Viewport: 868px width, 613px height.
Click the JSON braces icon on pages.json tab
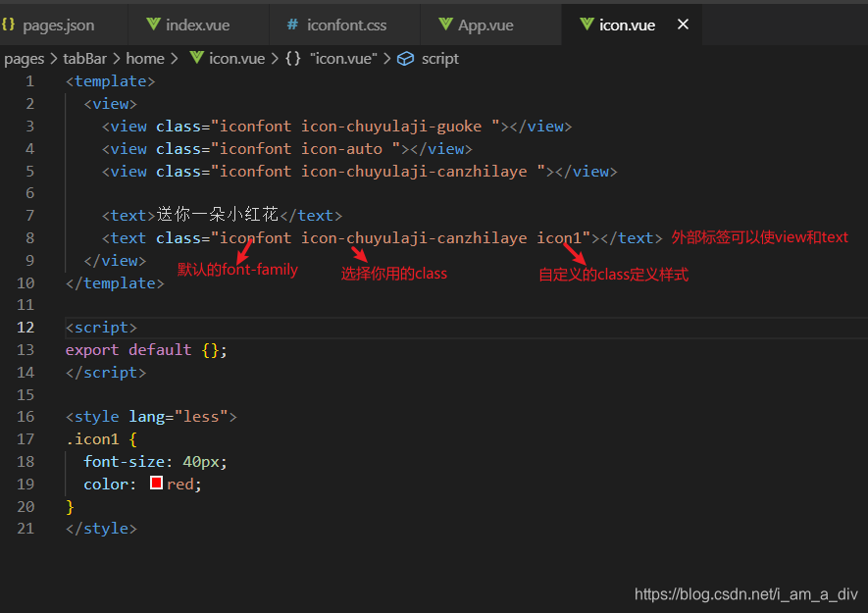(x=8, y=25)
